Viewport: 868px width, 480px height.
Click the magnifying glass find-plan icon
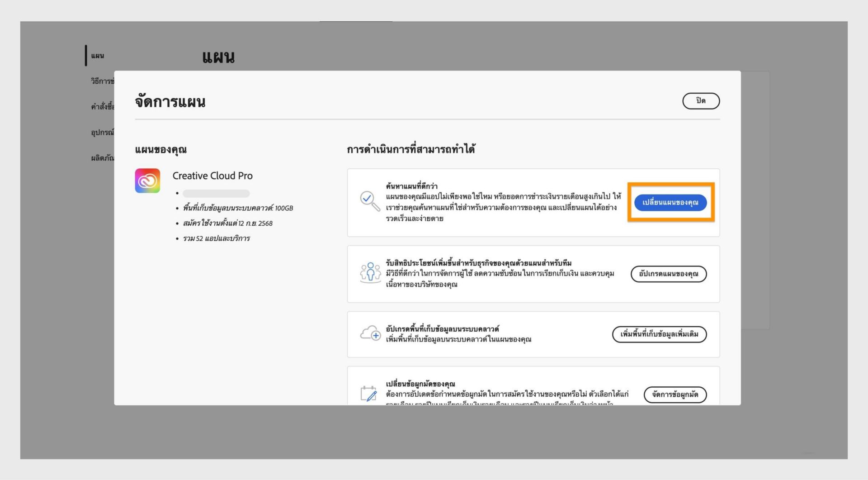[x=370, y=201]
